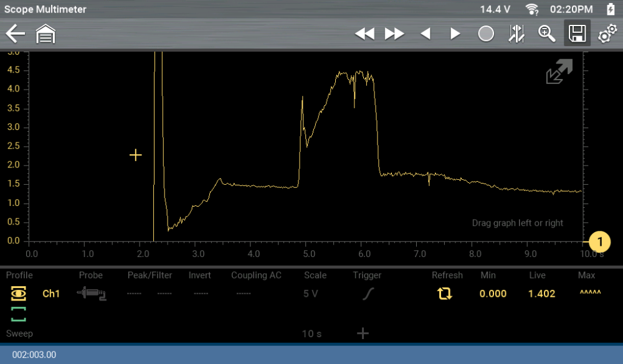Go back using the left arrow

(x=16, y=34)
